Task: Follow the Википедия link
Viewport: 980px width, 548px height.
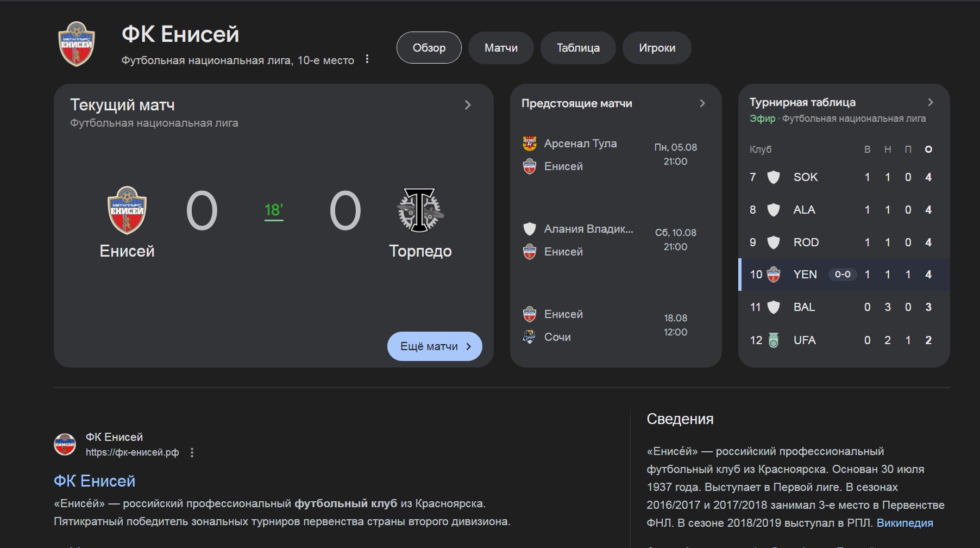Action: 904,523
